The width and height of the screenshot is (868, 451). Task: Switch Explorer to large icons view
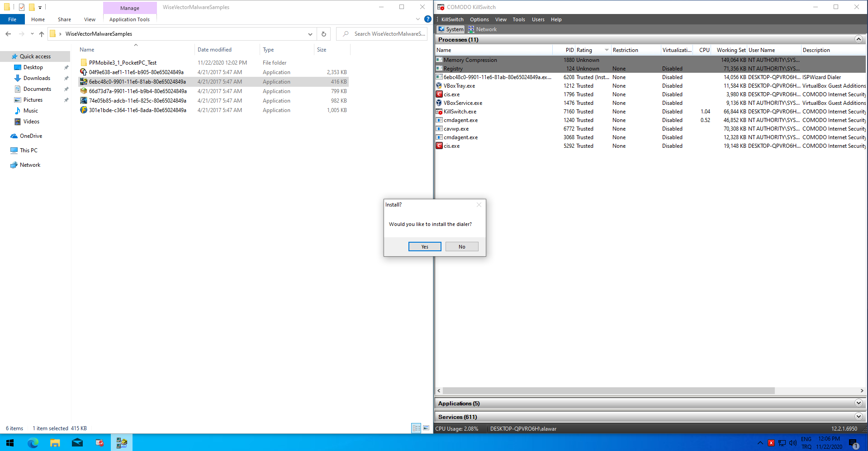(426, 428)
